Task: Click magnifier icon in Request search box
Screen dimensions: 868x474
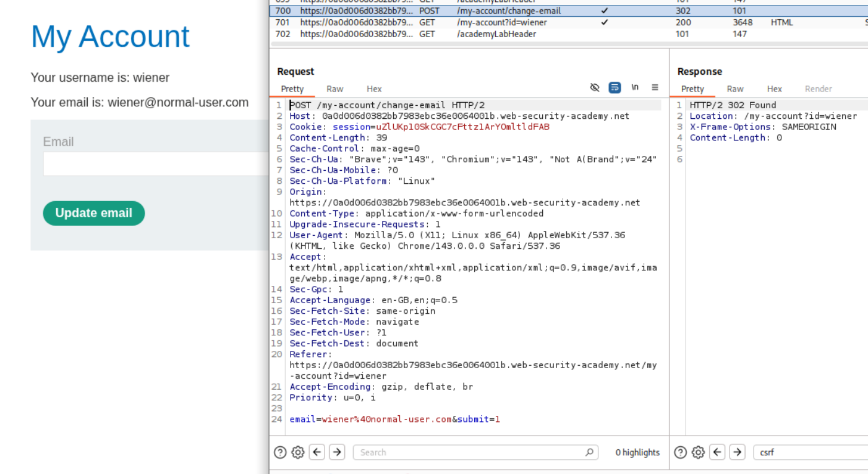Action: pyautogui.click(x=589, y=452)
